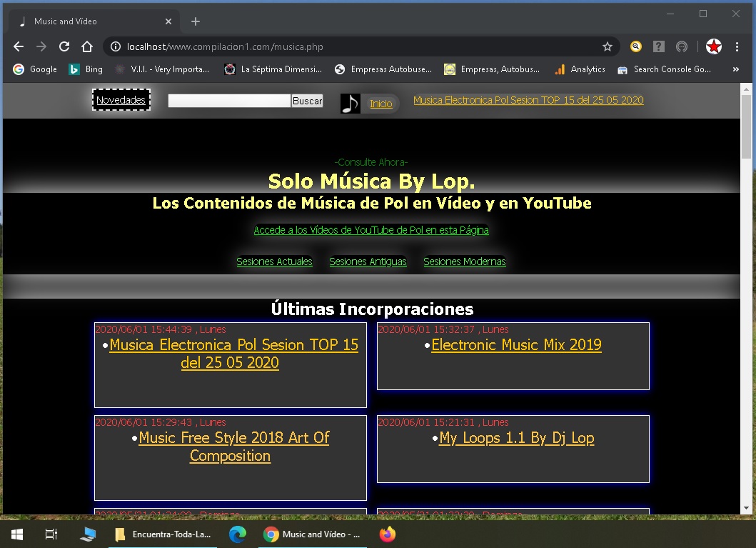Open the Google bookmark from bookmarks bar
The width and height of the screenshot is (756, 548).
click(34, 69)
